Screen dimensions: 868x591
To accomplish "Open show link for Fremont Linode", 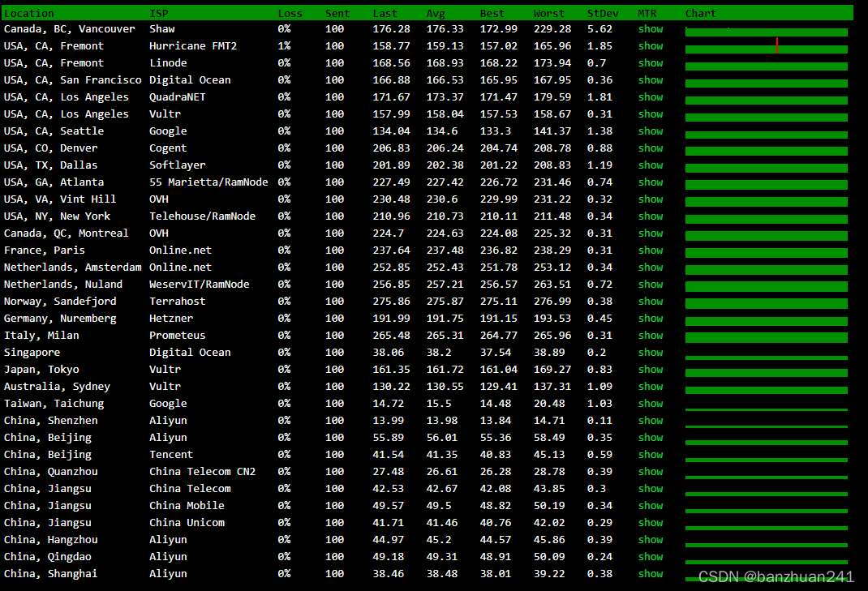I will coord(651,63).
